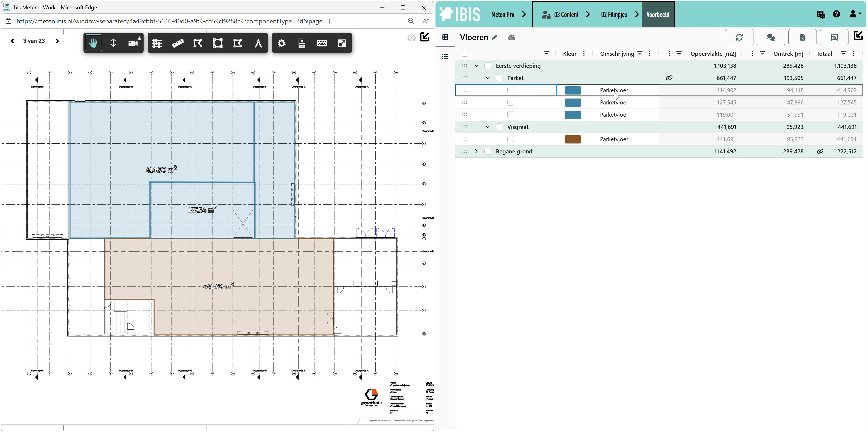This screenshot has height=433, width=868.
Task: Open the drawing settings gear
Action: tap(282, 43)
